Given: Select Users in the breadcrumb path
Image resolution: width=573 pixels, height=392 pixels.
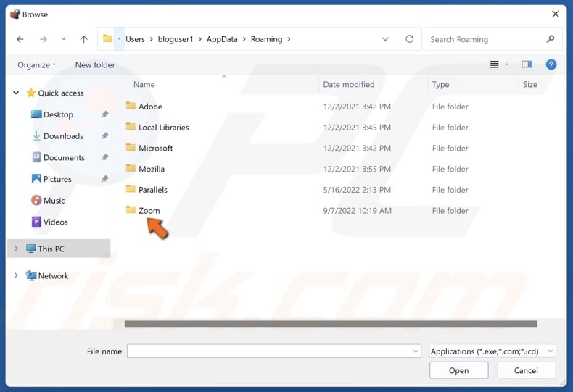Looking at the screenshot, I should coord(135,39).
